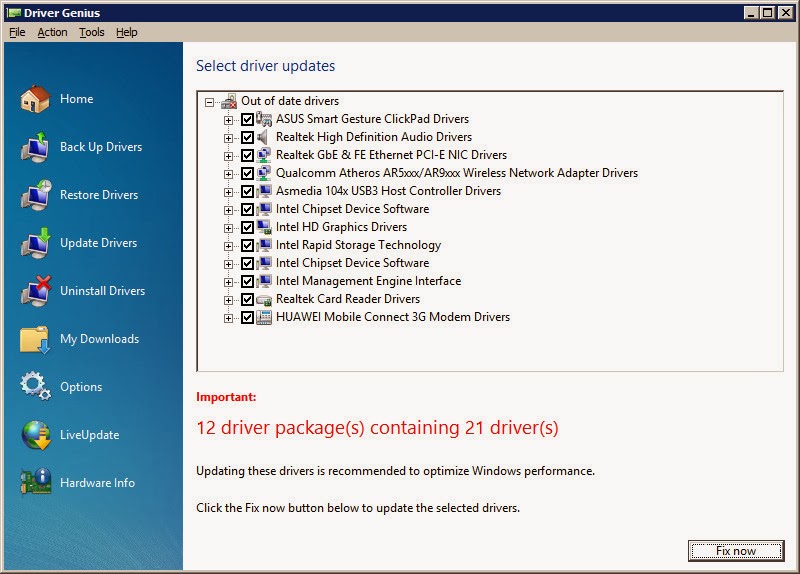Expand Qualcomm Atheros Wireless node
This screenshot has width=800, height=574.
(x=228, y=174)
